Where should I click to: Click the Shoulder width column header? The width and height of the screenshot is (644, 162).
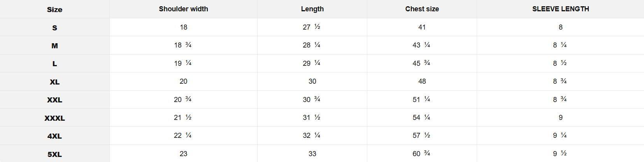coord(183,9)
